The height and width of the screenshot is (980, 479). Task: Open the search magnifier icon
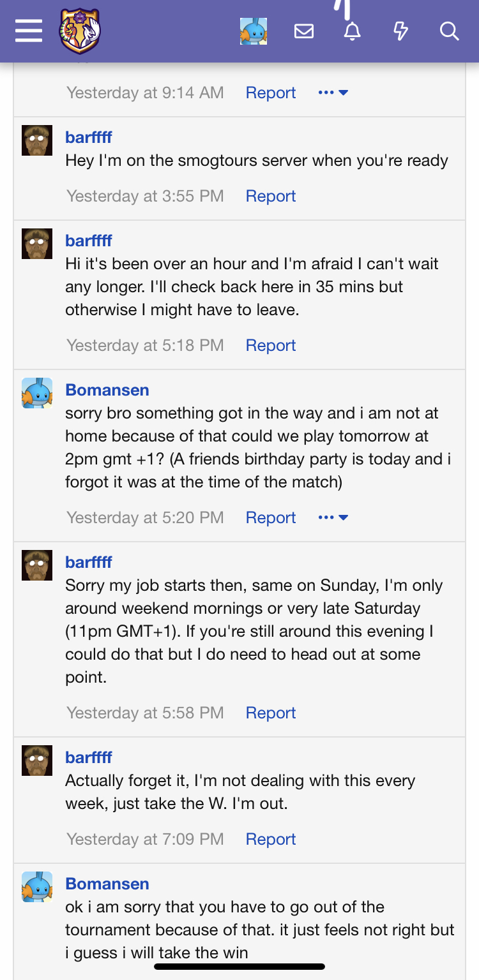click(x=449, y=31)
